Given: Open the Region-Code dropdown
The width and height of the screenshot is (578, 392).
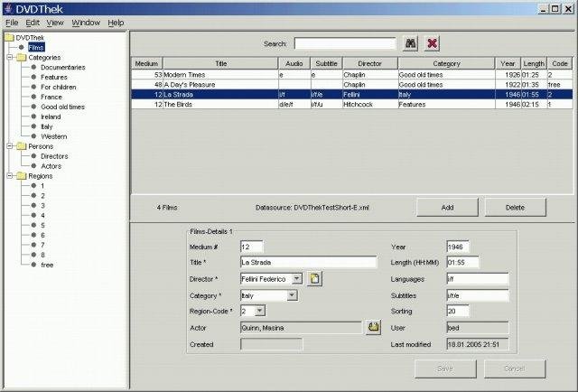Looking at the screenshot, I should [260, 312].
